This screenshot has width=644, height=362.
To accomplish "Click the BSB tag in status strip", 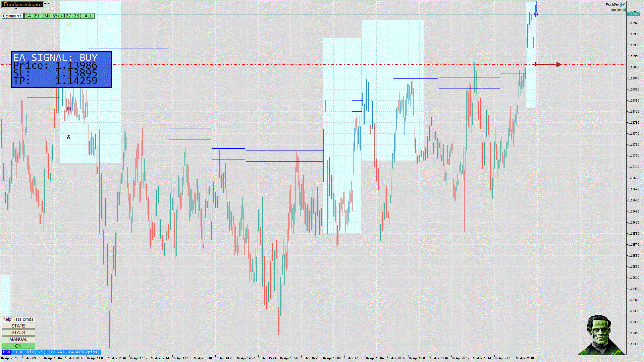I will pos(6,352).
